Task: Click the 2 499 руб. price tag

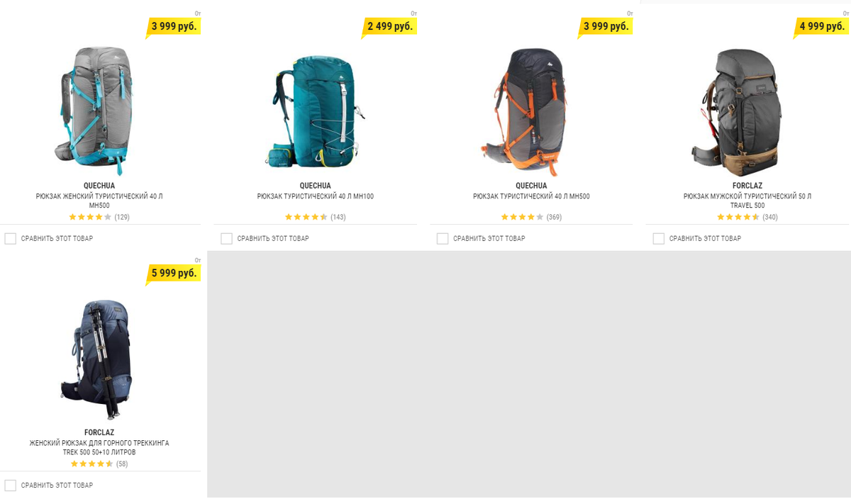Action: tap(389, 26)
